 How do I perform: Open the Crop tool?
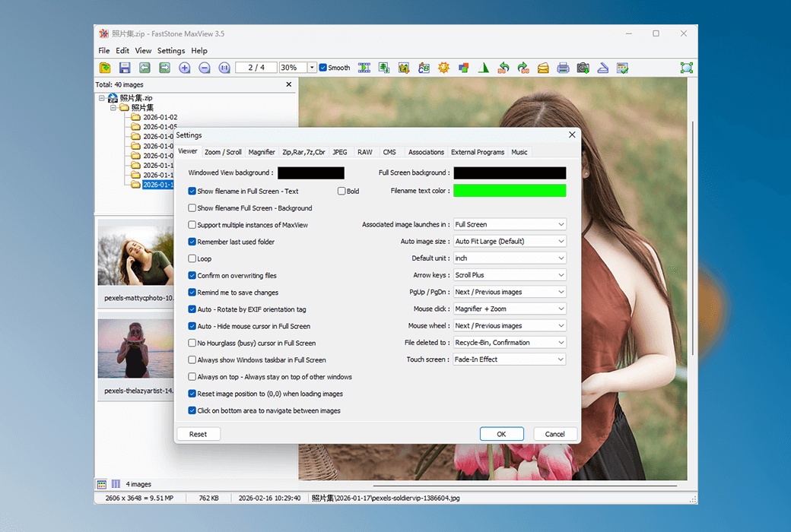tap(404, 68)
